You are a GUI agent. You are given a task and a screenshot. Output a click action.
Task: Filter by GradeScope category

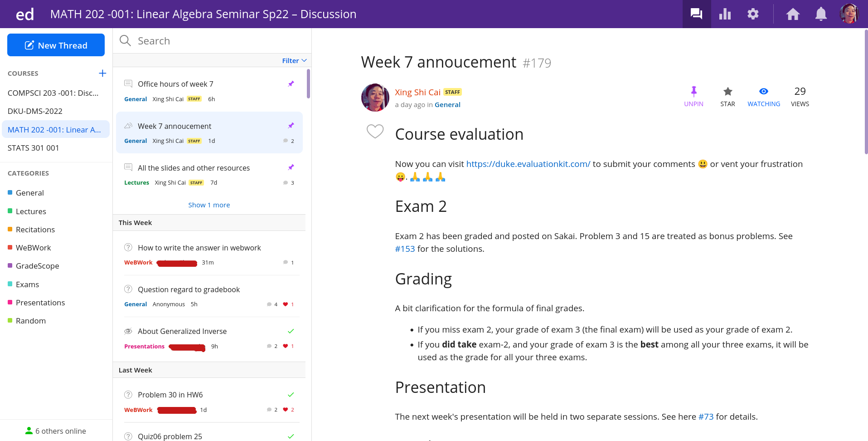coord(34,266)
